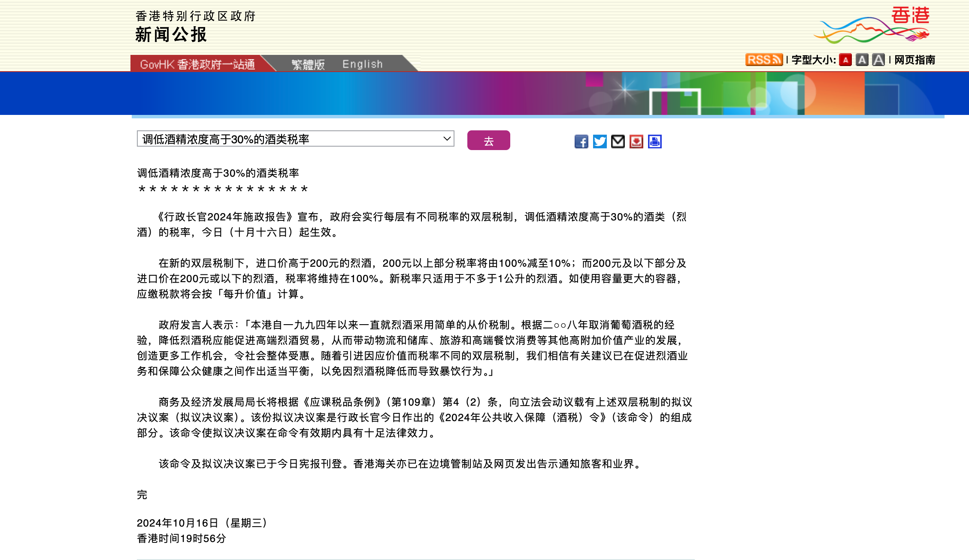Click the dropdown chevron arrow
Screen dimensions: 969x560
pos(447,139)
